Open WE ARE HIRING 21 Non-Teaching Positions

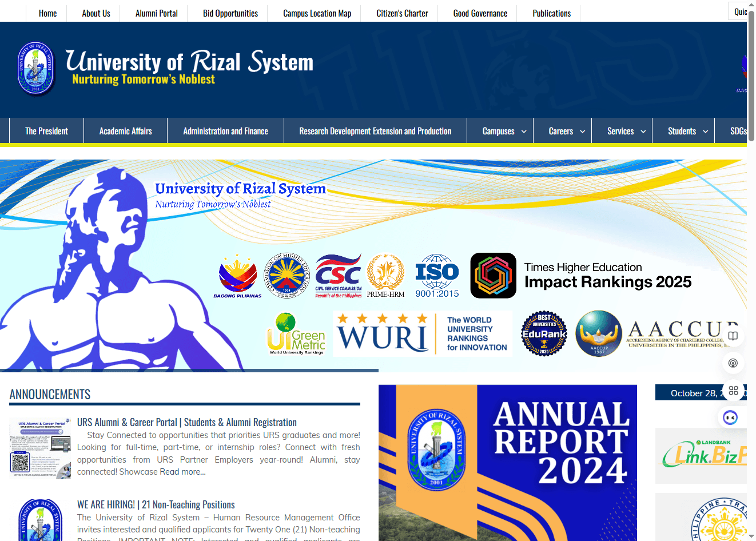[x=156, y=504]
